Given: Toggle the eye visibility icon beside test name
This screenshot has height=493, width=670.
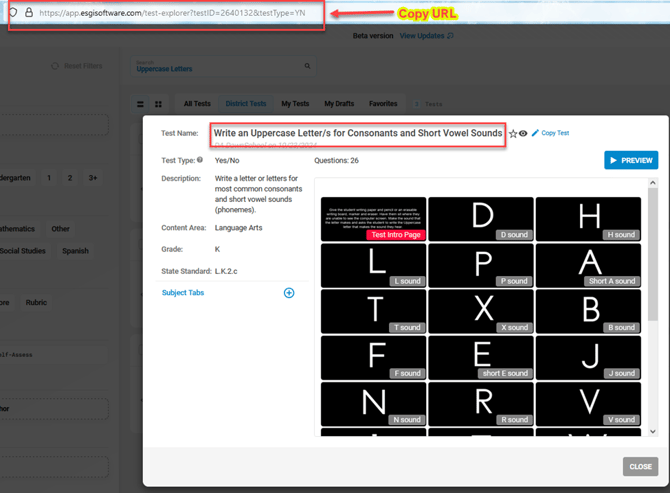Looking at the screenshot, I should click(523, 133).
